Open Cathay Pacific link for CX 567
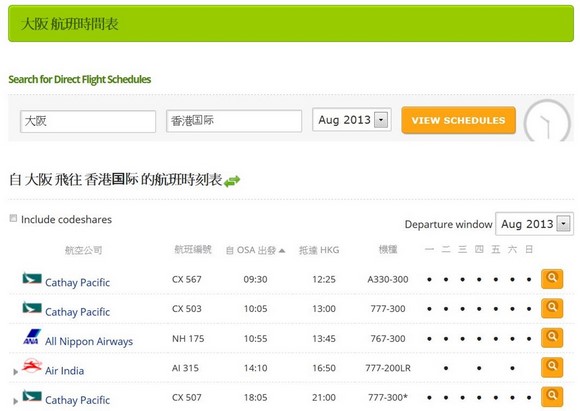This screenshot has height=411, width=580. pos(78,283)
